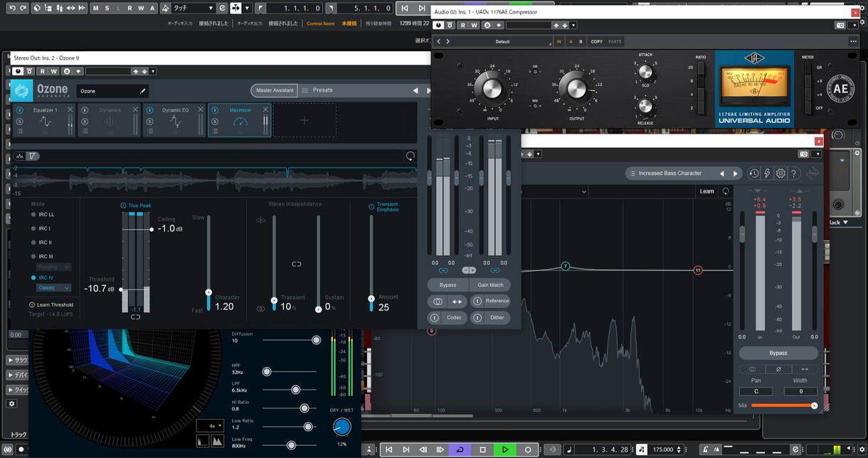Toggle the 1176AE compressor plugin power button
The image size is (868, 458).
pos(439,25)
